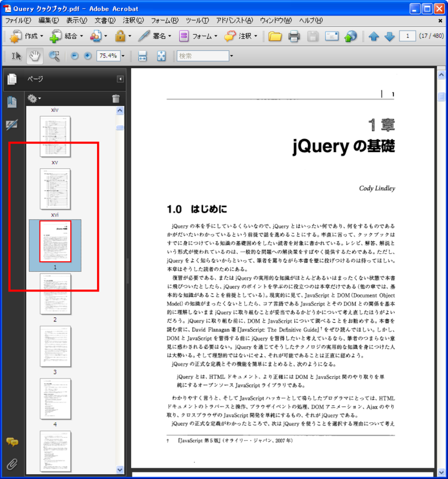Click the 75.4% zoom value field

(108, 56)
